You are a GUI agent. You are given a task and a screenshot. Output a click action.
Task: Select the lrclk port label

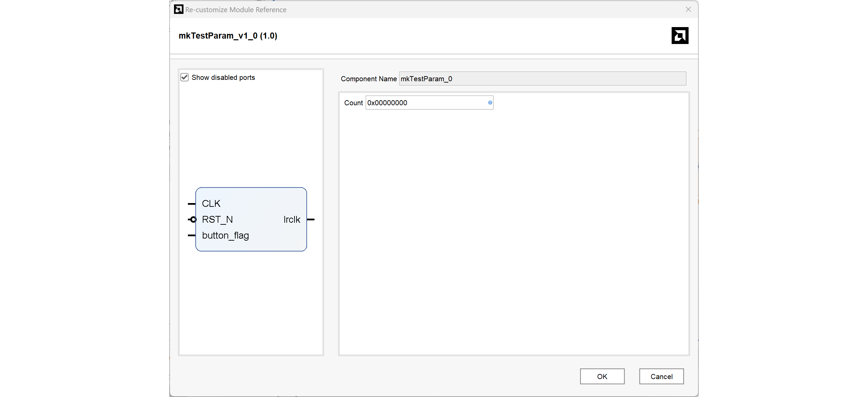pyautogui.click(x=292, y=220)
